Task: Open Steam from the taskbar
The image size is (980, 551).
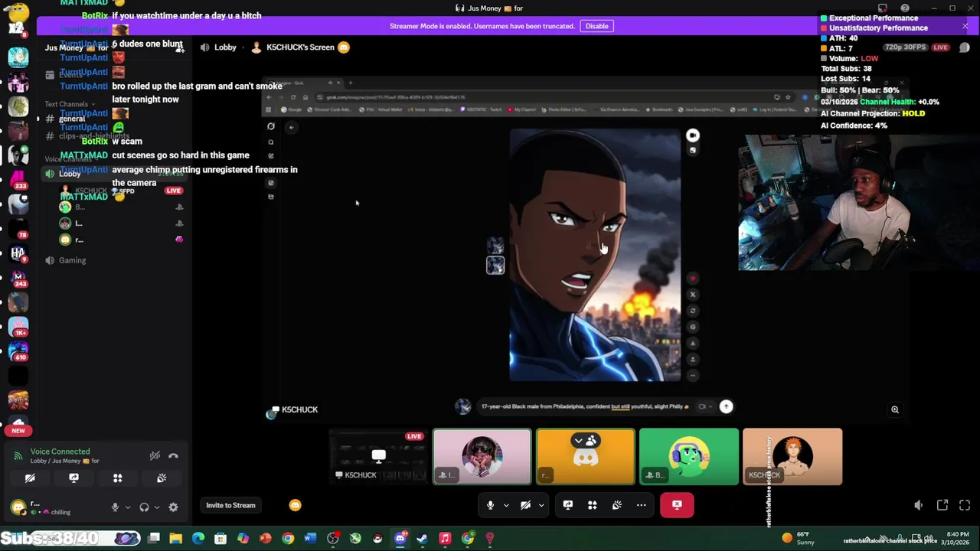Action: [422, 539]
